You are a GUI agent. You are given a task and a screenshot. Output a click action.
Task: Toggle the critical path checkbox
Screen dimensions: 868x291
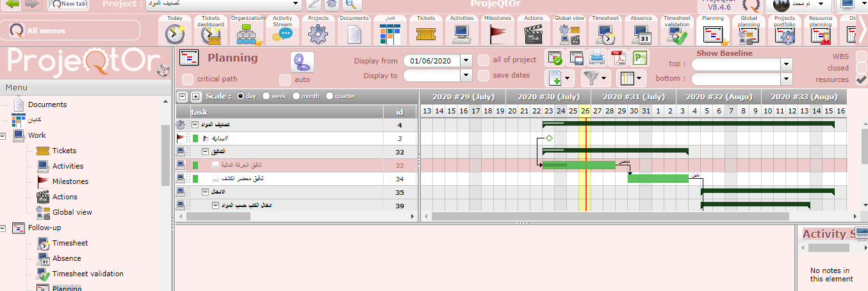(187, 79)
